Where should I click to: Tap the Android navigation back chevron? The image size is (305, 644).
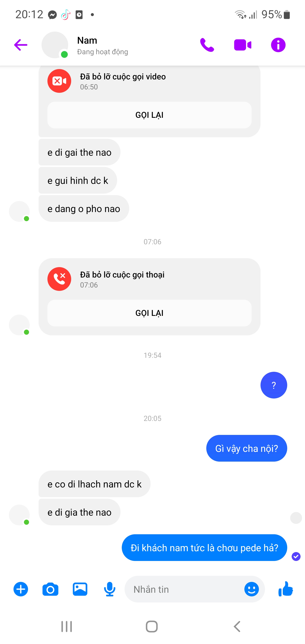tap(237, 626)
